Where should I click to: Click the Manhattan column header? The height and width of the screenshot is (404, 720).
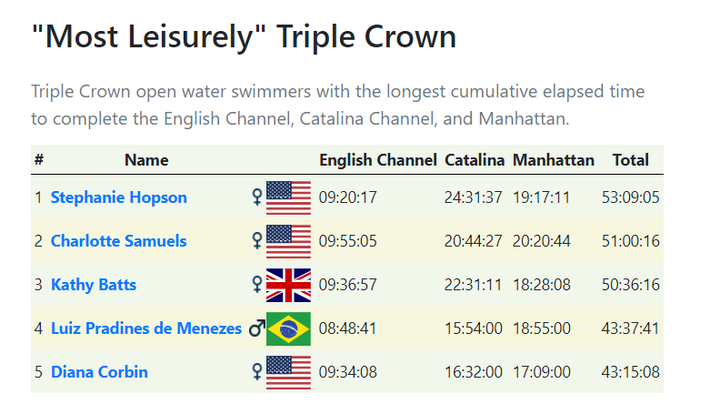point(553,160)
